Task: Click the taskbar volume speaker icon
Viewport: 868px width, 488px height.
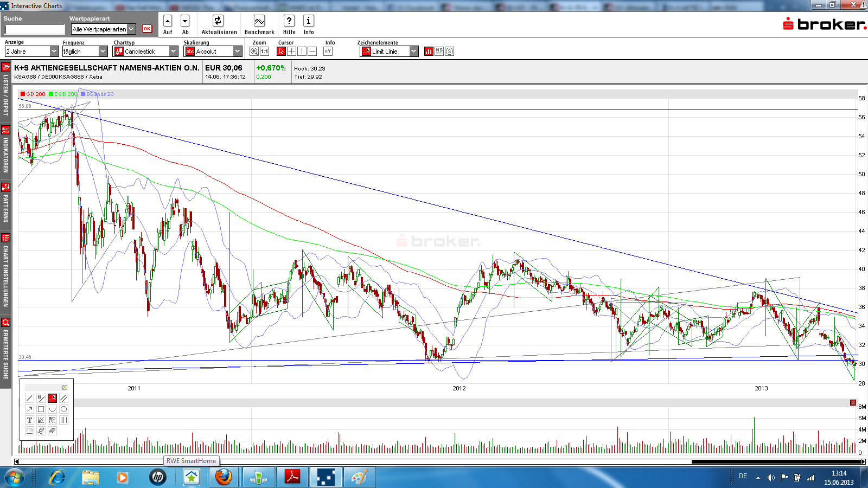Action: click(771, 478)
